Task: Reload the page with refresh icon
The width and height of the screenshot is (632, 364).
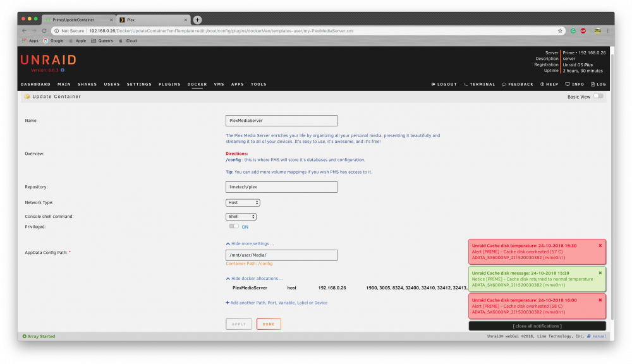Action: 44,30
